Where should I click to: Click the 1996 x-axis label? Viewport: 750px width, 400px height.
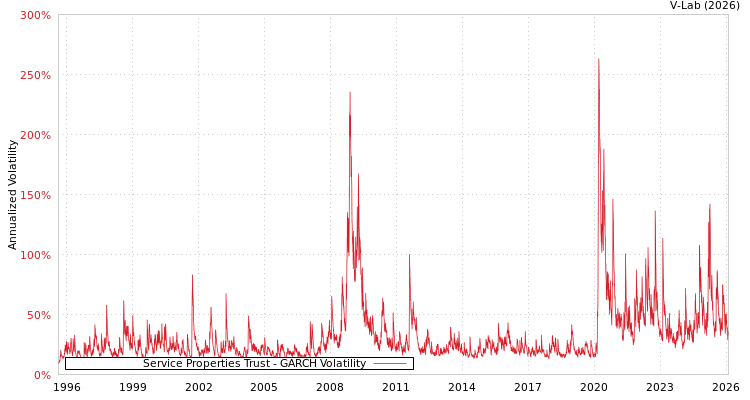(x=66, y=387)
